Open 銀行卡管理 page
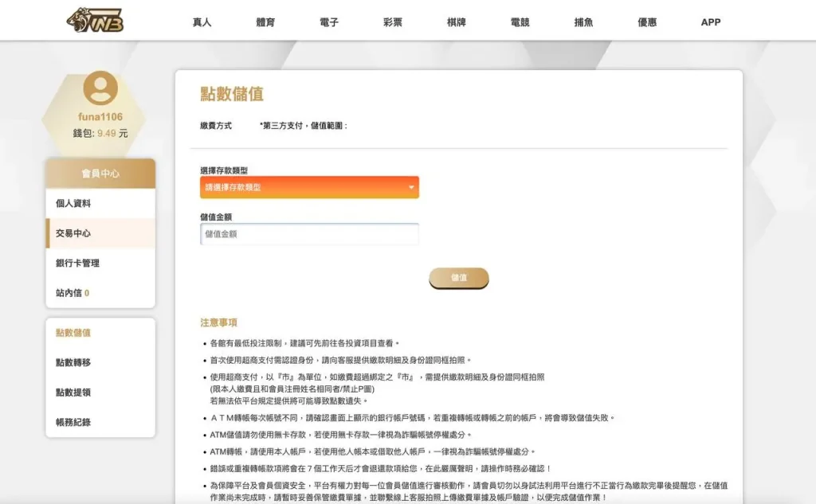 pos(77,264)
